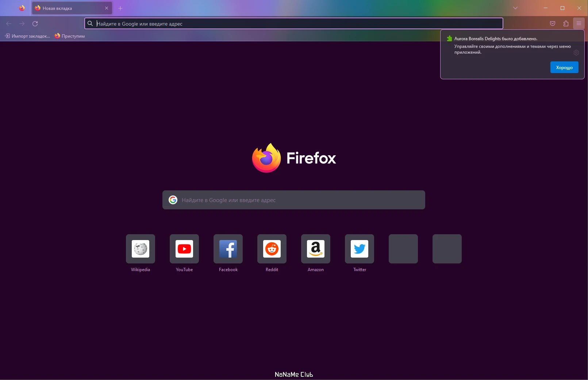Open the Reddit shortcut tile
Screen dimensions: 588x380
pos(272,249)
